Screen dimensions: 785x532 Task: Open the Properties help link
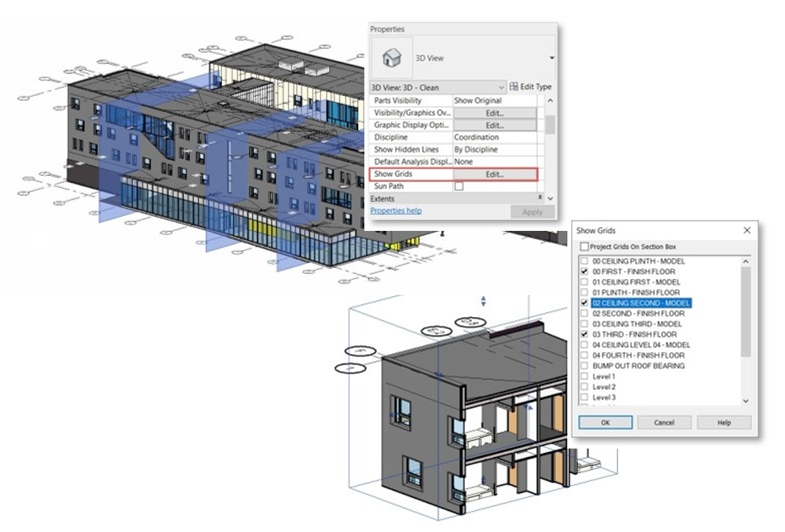396,211
